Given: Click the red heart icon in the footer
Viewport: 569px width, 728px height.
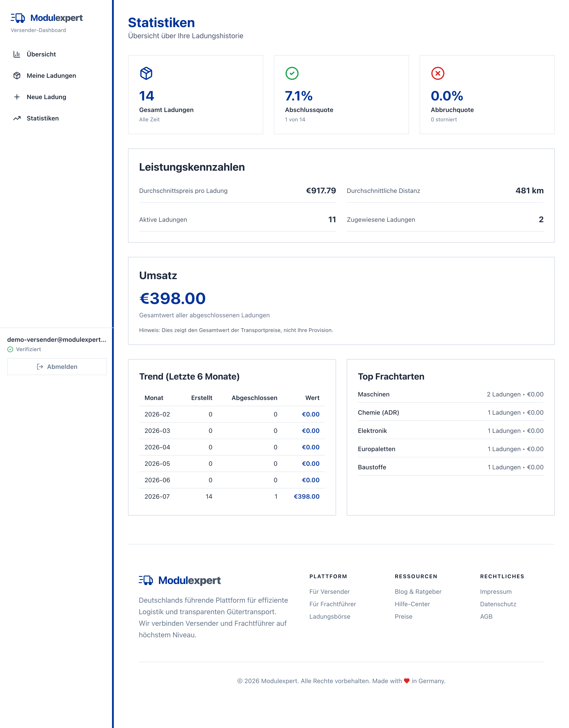Looking at the screenshot, I should [407, 681].
